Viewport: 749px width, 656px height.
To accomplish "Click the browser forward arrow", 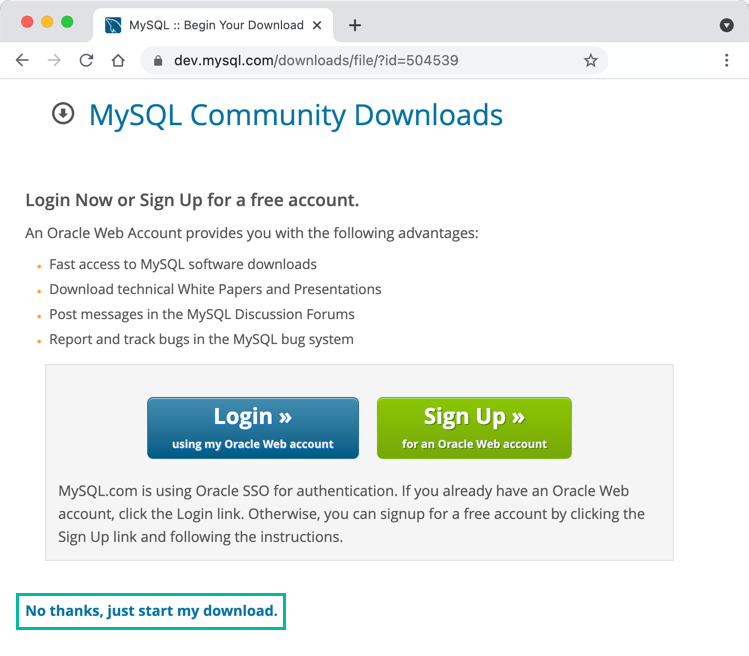I will [54, 60].
